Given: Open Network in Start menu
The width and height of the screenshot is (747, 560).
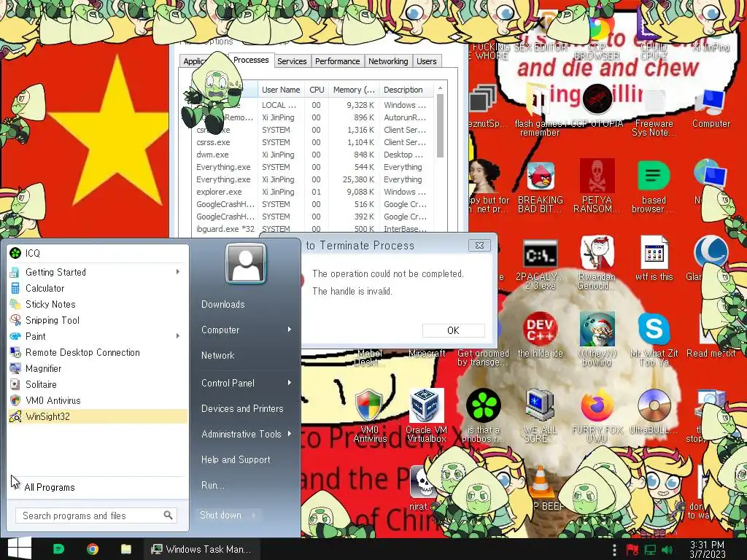Looking at the screenshot, I should (x=217, y=355).
